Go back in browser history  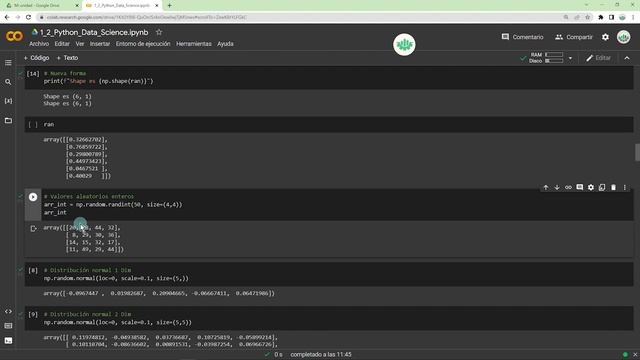pos(7,17)
